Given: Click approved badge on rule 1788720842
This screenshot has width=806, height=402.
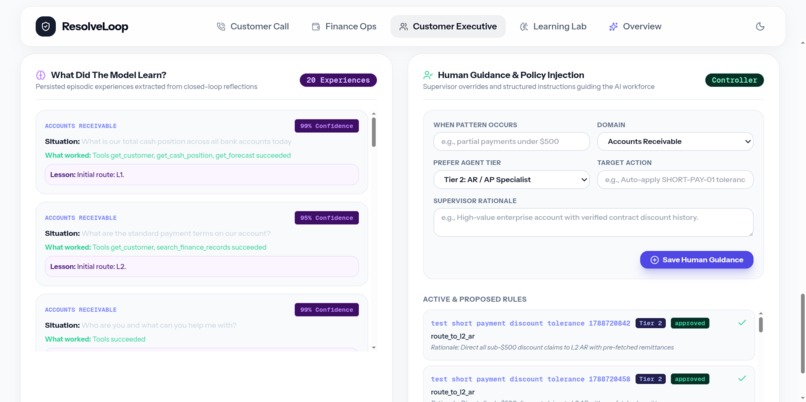Looking at the screenshot, I should click(690, 323).
